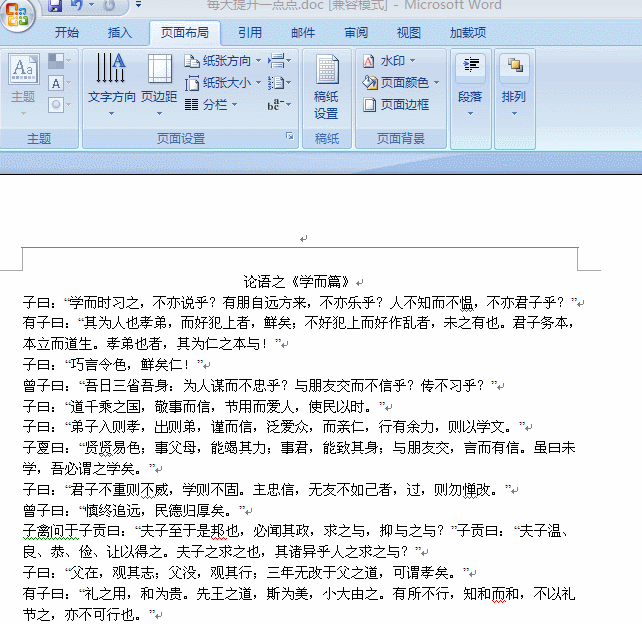Open undo history dropdown arrow
The image size is (642, 624).
(91, 5)
